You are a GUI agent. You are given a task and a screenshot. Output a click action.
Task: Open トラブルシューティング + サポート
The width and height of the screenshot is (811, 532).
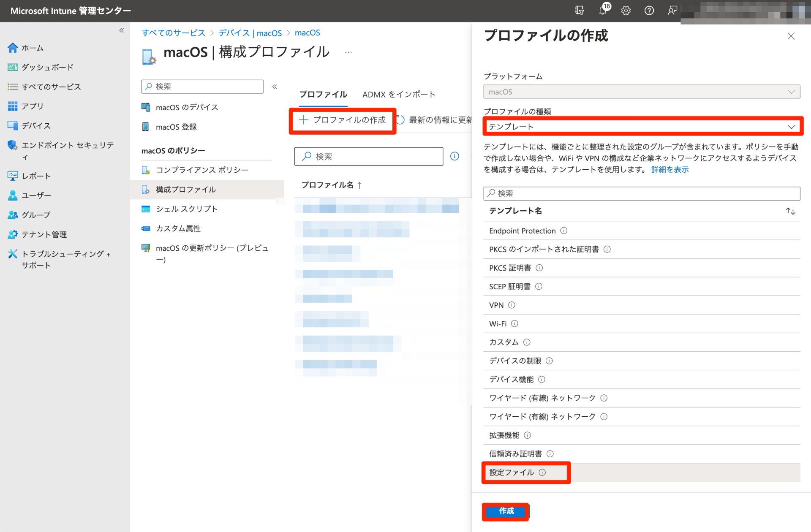(x=13, y=254)
